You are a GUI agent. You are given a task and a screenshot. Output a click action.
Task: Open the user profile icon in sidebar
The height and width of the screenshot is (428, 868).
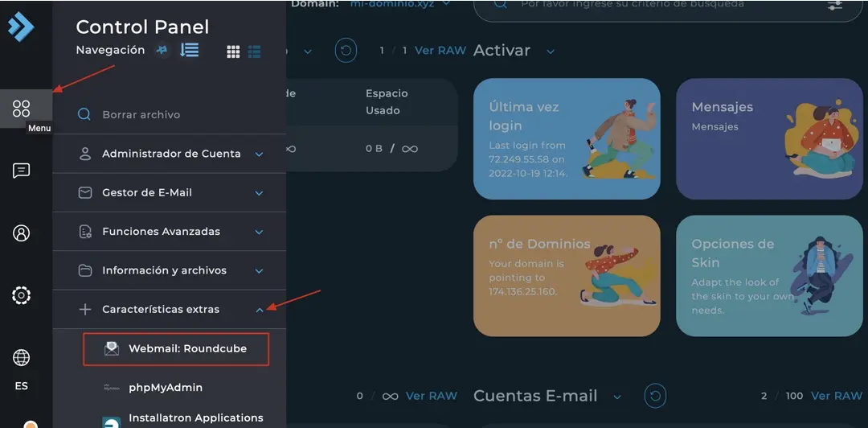coord(21,233)
